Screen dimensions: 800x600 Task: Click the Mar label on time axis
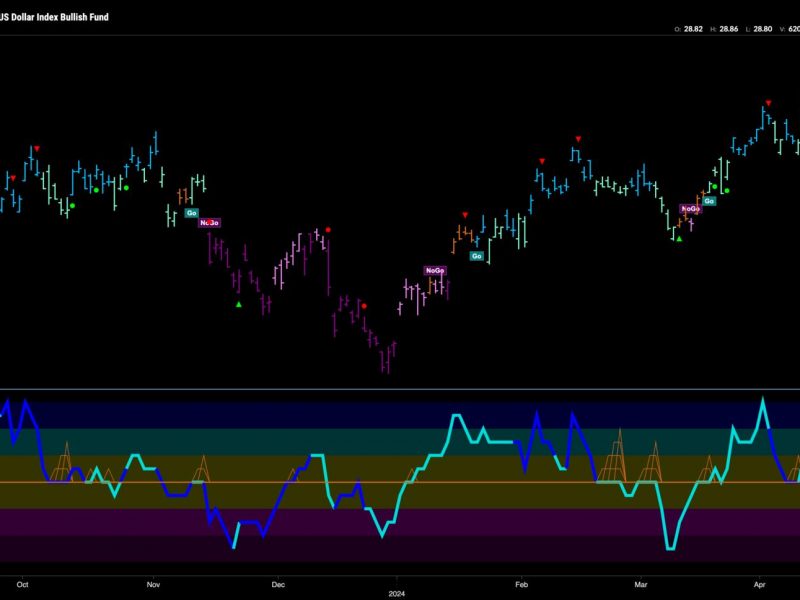pos(641,585)
